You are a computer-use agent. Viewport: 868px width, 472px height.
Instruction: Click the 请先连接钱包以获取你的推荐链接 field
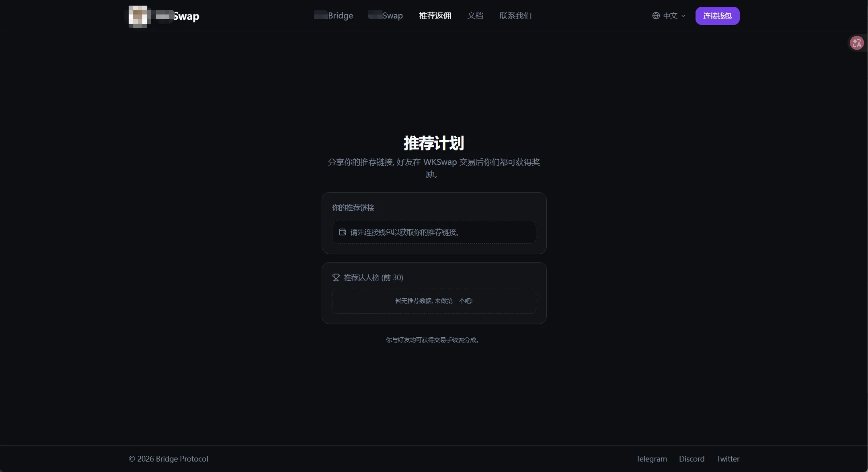tap(434, 232)
